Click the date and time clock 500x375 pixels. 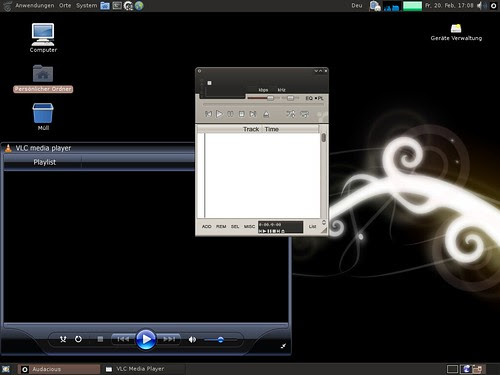(x=449, y=5)
